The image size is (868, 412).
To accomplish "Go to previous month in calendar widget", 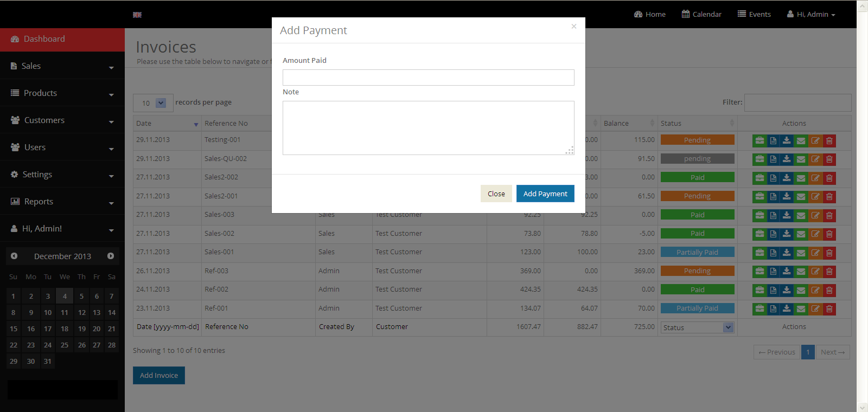I will click(x=14, y=256).
